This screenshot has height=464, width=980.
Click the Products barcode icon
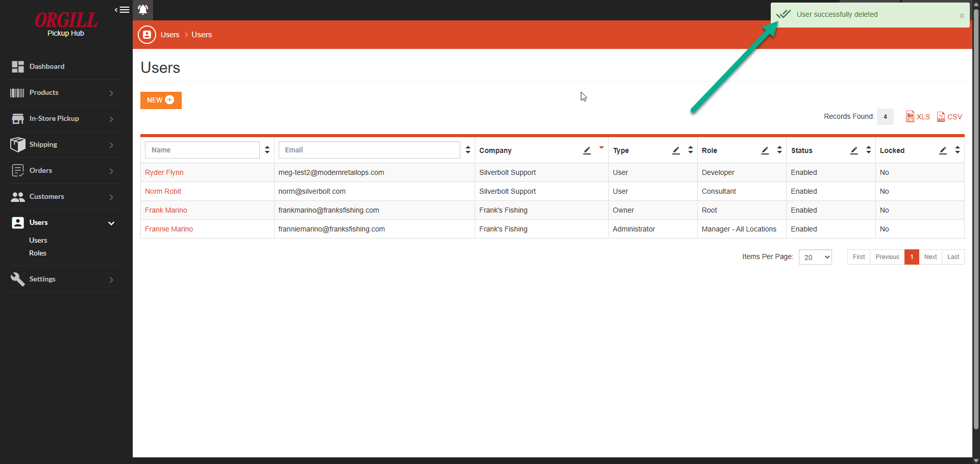pos(17,93)
